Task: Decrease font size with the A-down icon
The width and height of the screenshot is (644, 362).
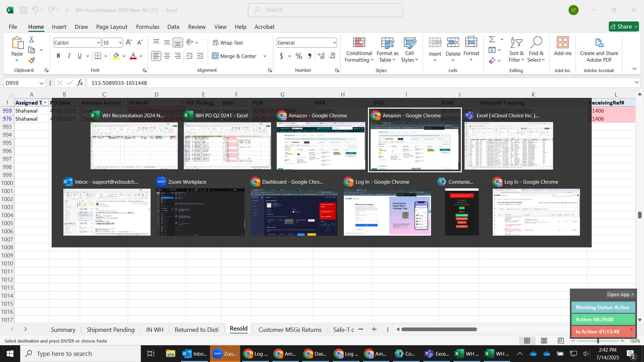Action: 140,43
